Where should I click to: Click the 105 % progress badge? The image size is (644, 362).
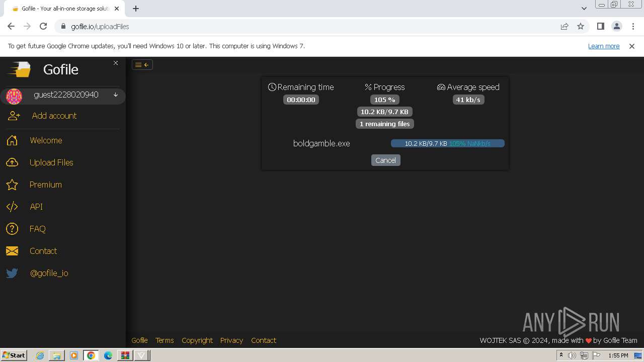pyautogui.click(x=385, y=100)
